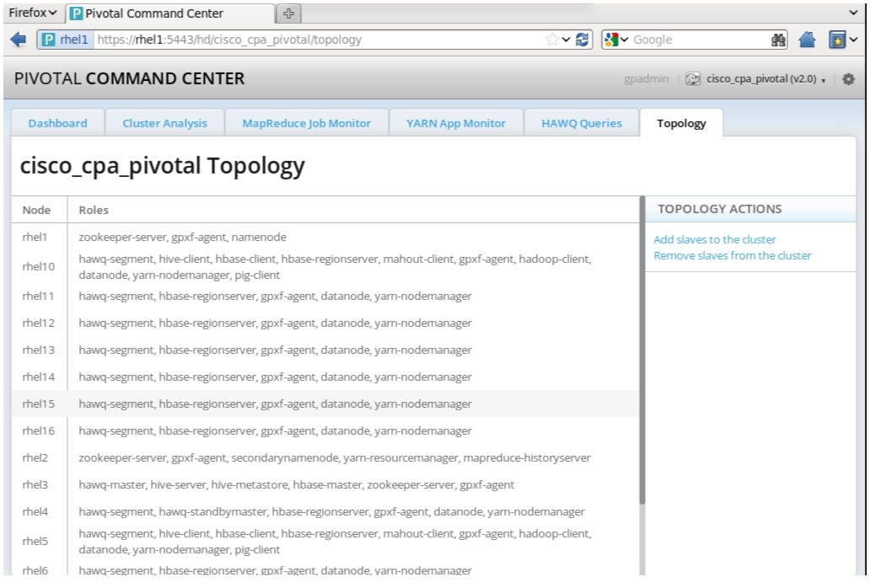Image resolution: width=870 pixels, height=588 pixels.
Task: Select the rhel10 node row
Action: 325,266
